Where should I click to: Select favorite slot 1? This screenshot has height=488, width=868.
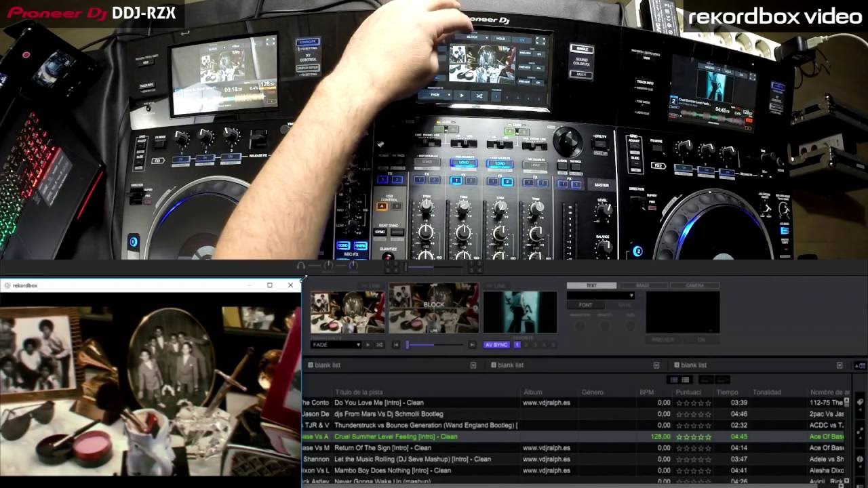point(517,345)
